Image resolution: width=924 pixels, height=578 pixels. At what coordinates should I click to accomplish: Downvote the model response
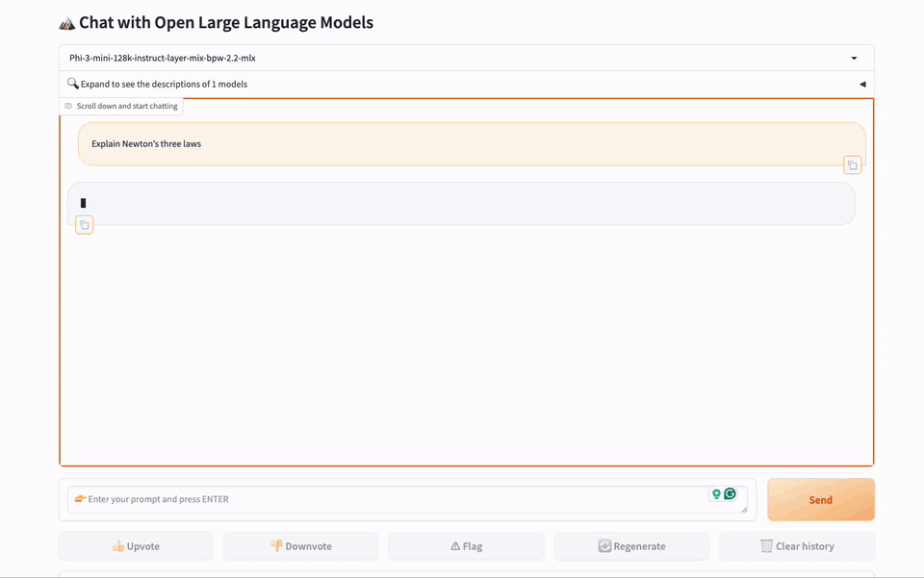[300, 546]
